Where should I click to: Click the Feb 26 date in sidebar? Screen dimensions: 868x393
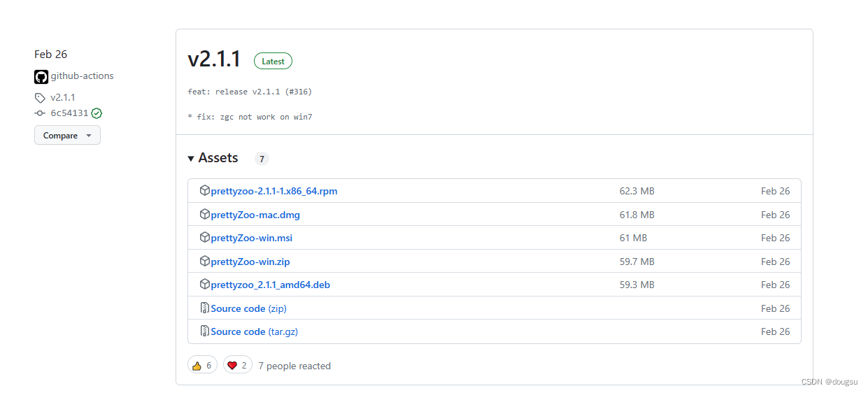(51, 55)
